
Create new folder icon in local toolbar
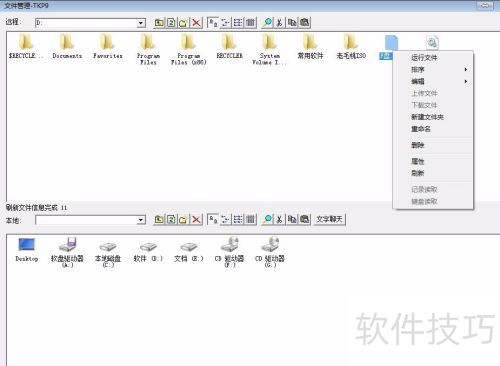(x=184, y=219)
